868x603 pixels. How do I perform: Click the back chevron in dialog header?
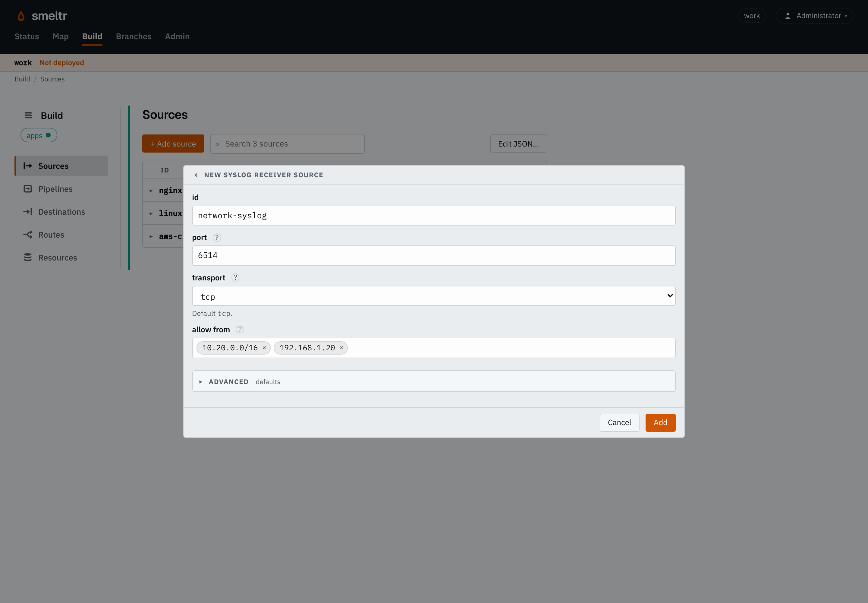(196, 175)
